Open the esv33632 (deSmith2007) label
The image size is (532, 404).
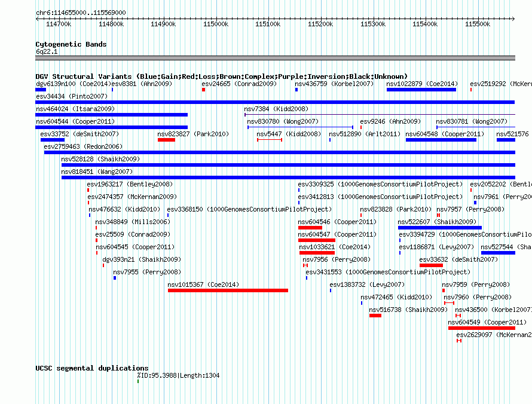coord(458,259)
